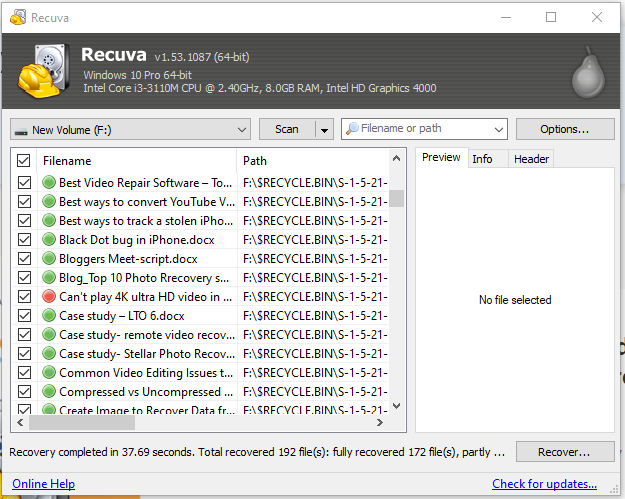This screenshot has width=625, height=499.
Task: Click the Piriform pear logo
Action: pos(588,72)
